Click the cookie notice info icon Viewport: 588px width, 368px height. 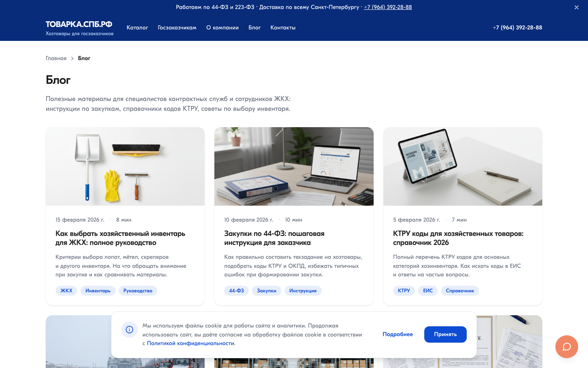point(129,330)
